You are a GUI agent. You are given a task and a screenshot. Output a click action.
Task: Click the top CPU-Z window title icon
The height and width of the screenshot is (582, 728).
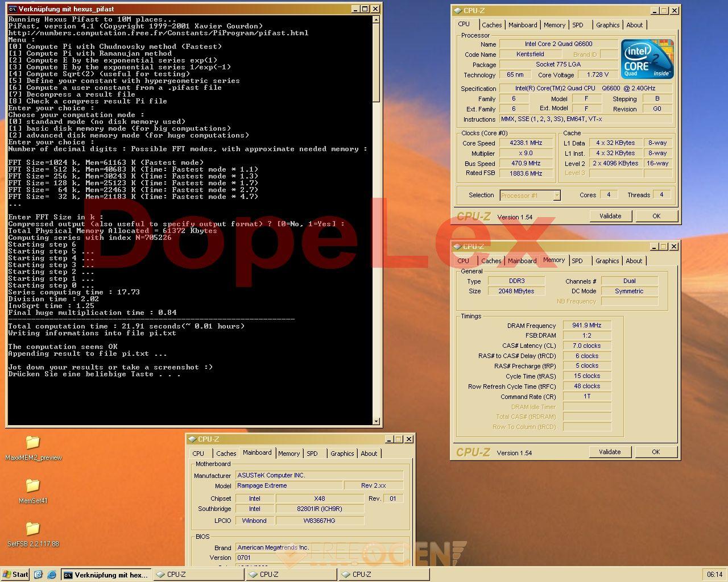[458, 10]
